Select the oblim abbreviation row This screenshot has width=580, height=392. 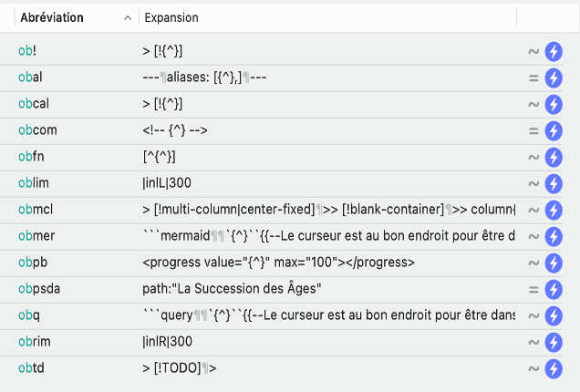[281, 183]
